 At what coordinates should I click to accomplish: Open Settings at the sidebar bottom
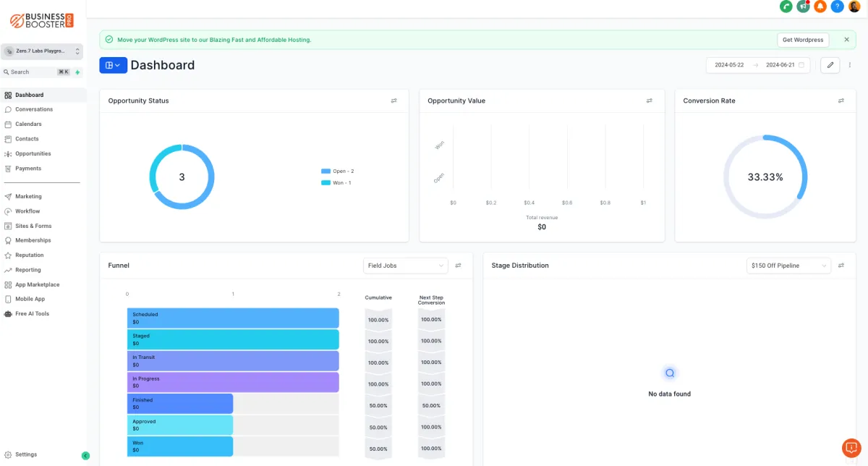pos(26,454)
